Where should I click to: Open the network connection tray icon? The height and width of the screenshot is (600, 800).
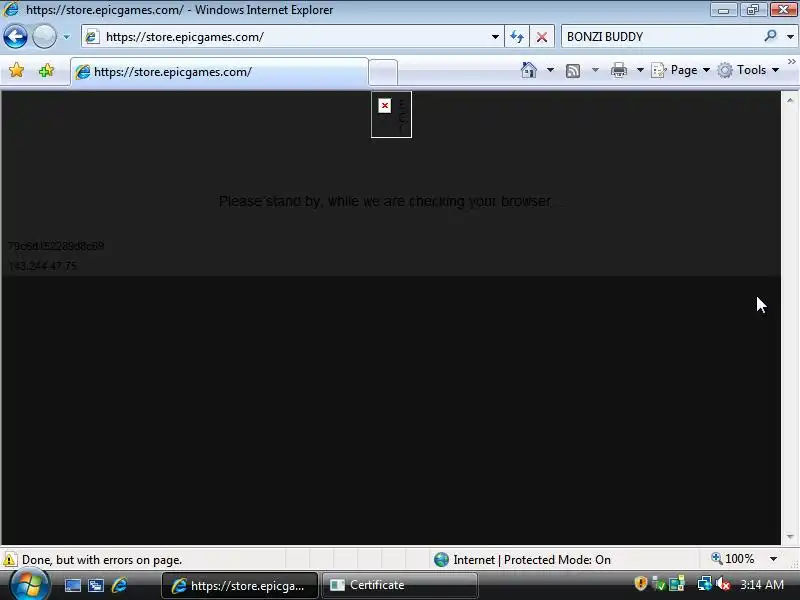click(x=704, y=583)
